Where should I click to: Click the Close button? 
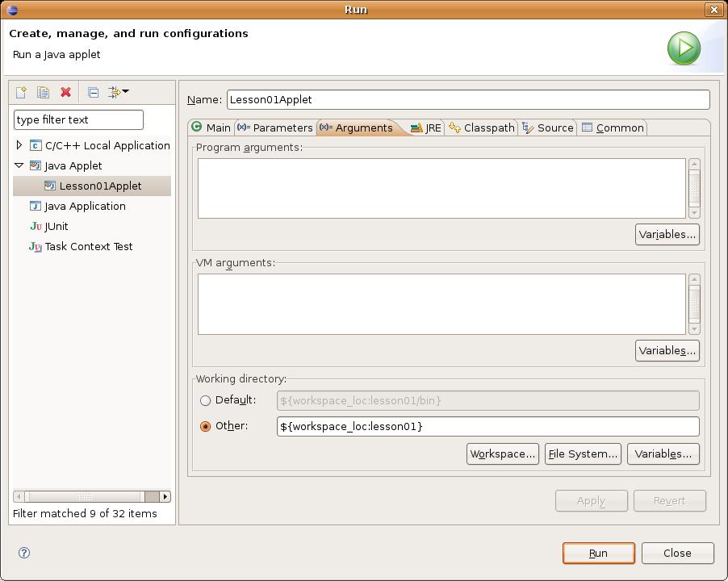click(x=677, y=553)
